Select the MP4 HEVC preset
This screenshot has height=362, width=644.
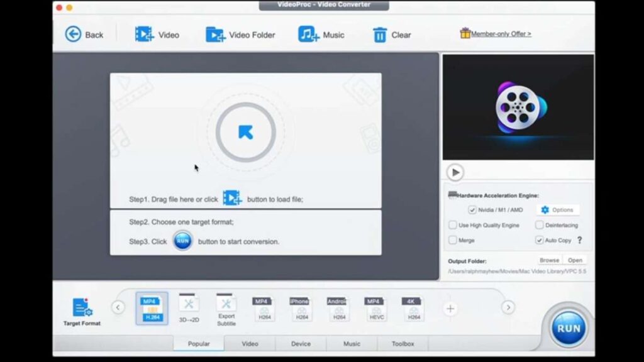click(376, 309)
